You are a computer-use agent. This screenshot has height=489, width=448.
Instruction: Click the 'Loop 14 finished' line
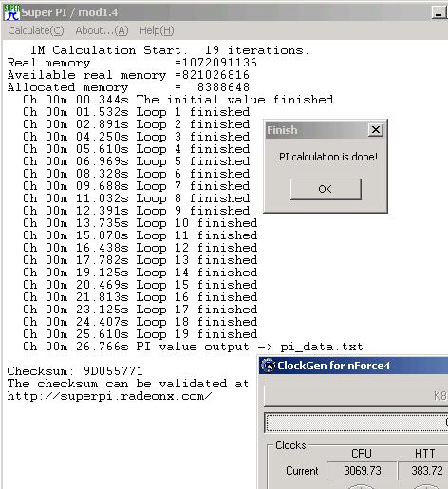(x=140, y=273)
